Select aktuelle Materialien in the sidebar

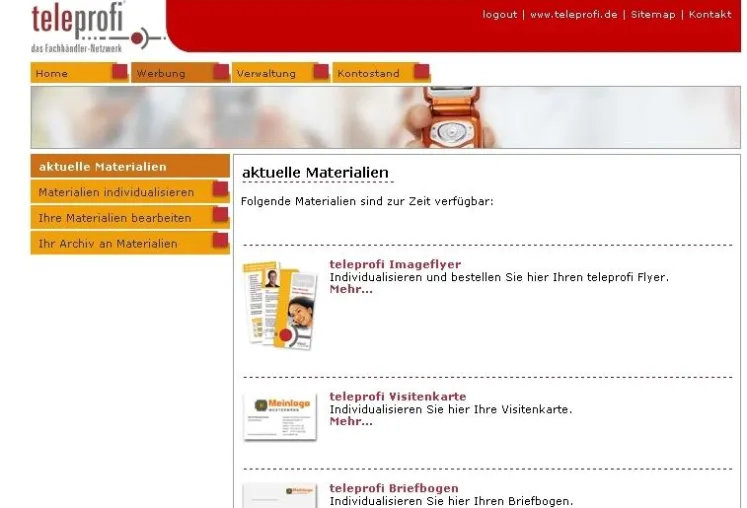[130, 166]
